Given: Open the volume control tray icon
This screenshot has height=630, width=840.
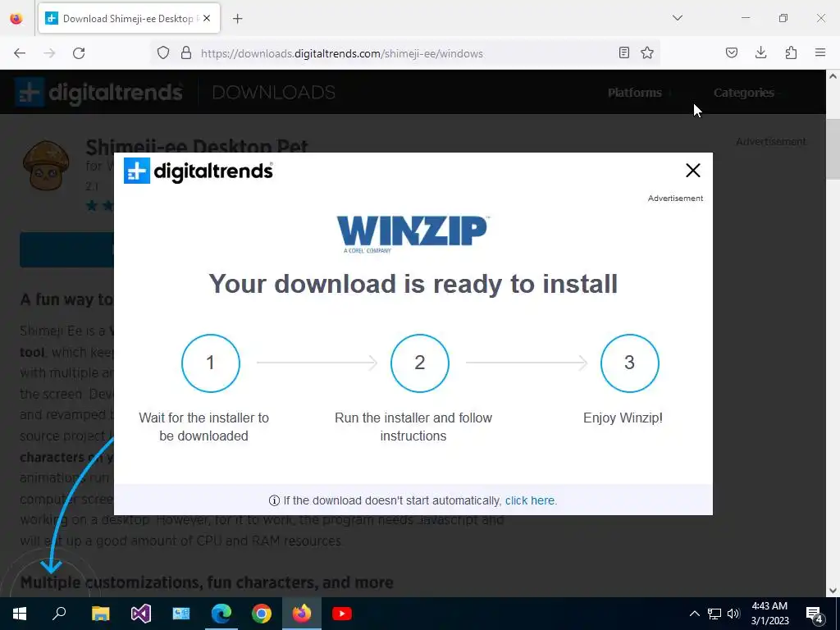Looking at the screenshot, I should [x=733, y=614].
